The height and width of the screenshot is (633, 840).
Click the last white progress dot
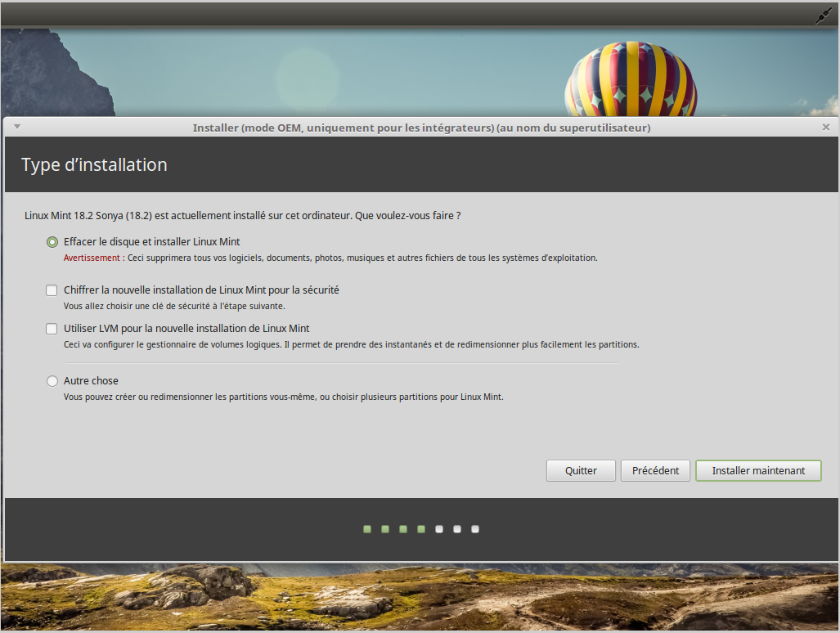click(475, 529)
